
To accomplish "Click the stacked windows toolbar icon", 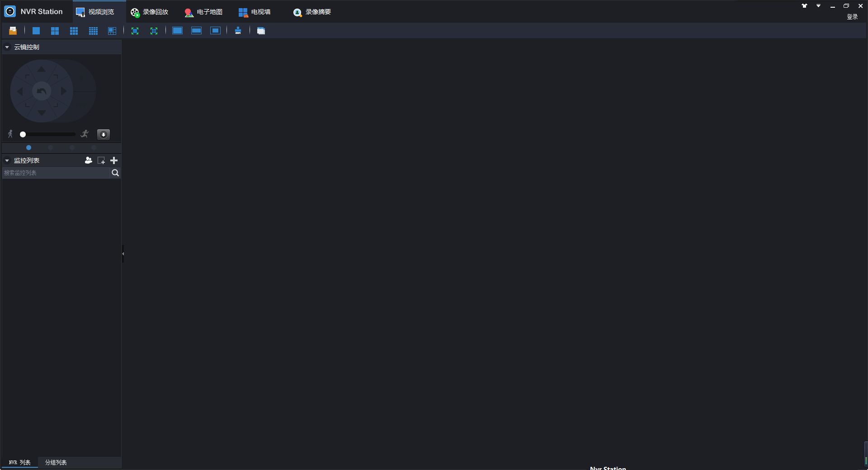I will (261, 31).
